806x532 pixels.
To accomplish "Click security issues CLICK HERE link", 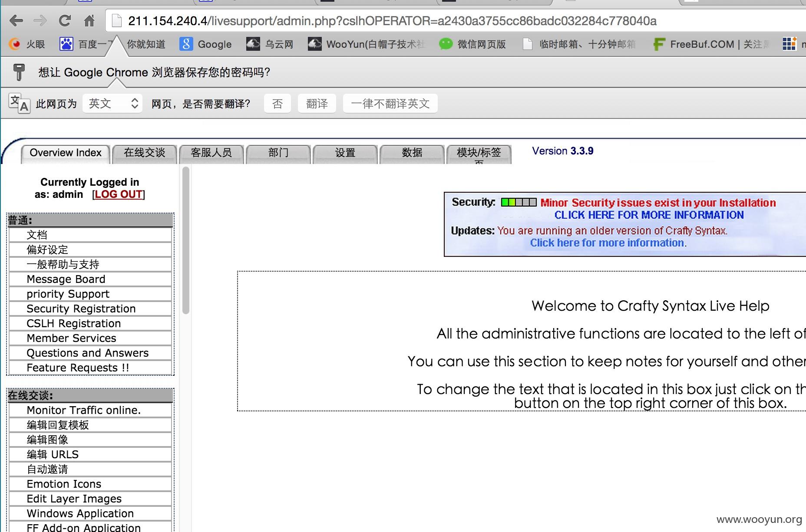I will tap(649, 215).
